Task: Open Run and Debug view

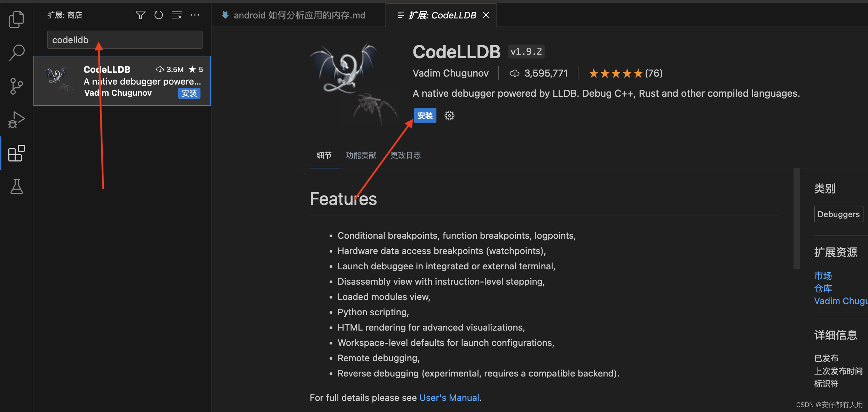Action: click(16, 119)
